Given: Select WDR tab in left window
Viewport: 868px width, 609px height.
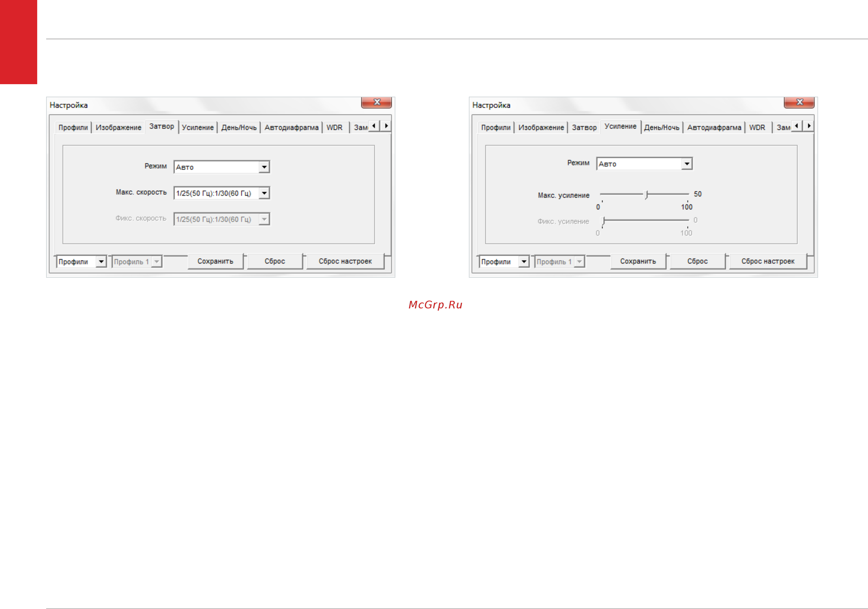Looking at the screenshot, I should point(334,128).
